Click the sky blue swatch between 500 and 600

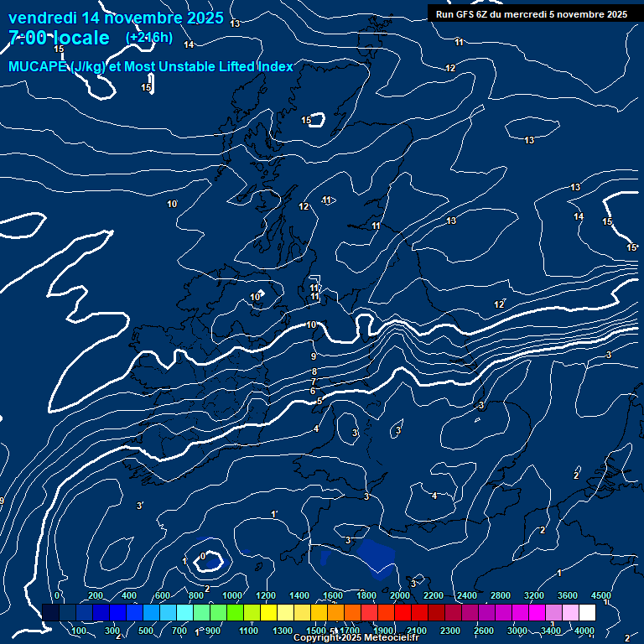pos(152,612)
